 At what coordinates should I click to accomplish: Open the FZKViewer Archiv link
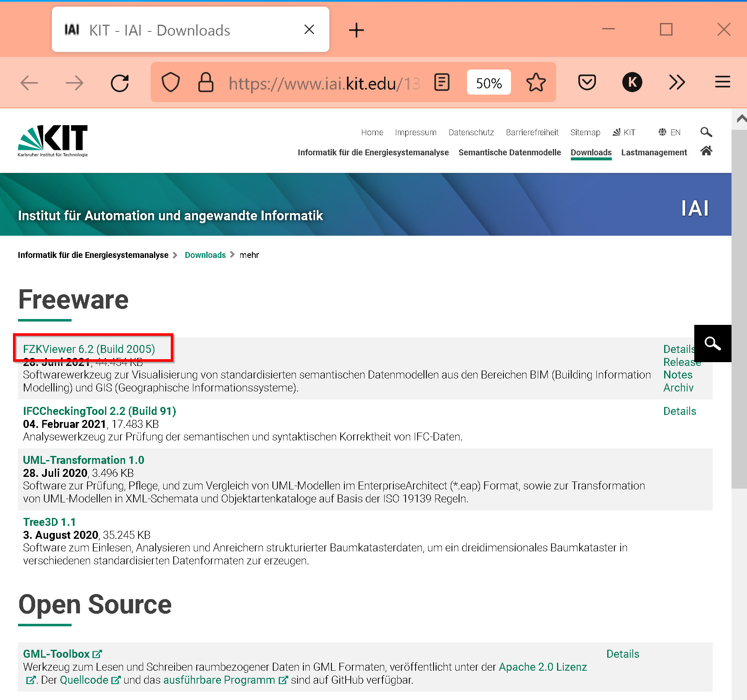(678, 388)
